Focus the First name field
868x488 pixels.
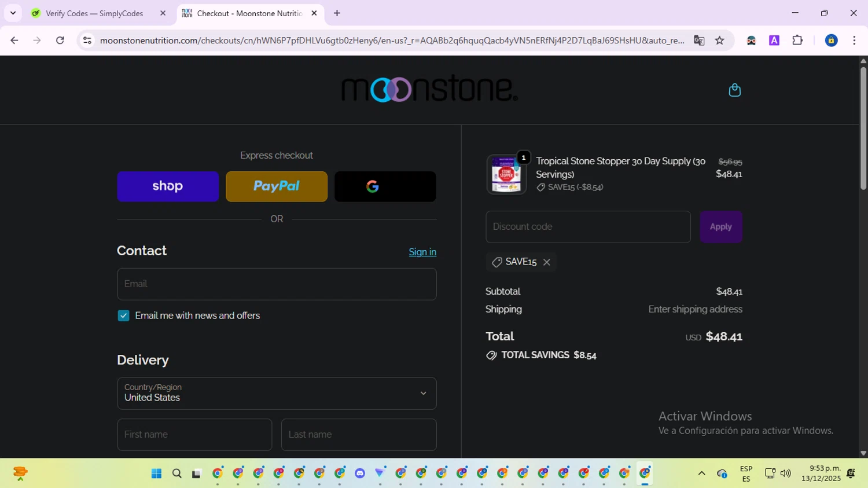pyautogui.click(x=194, y=435)
